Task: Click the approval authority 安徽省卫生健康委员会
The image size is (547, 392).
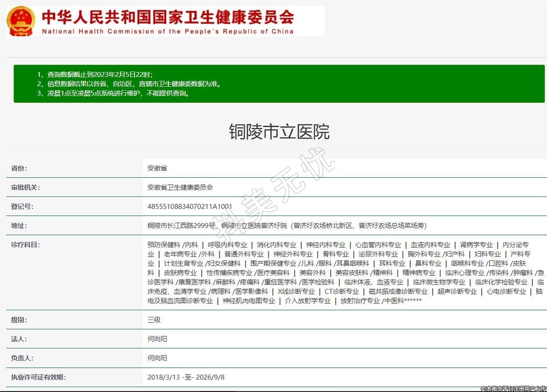Action: pos(180,187)
